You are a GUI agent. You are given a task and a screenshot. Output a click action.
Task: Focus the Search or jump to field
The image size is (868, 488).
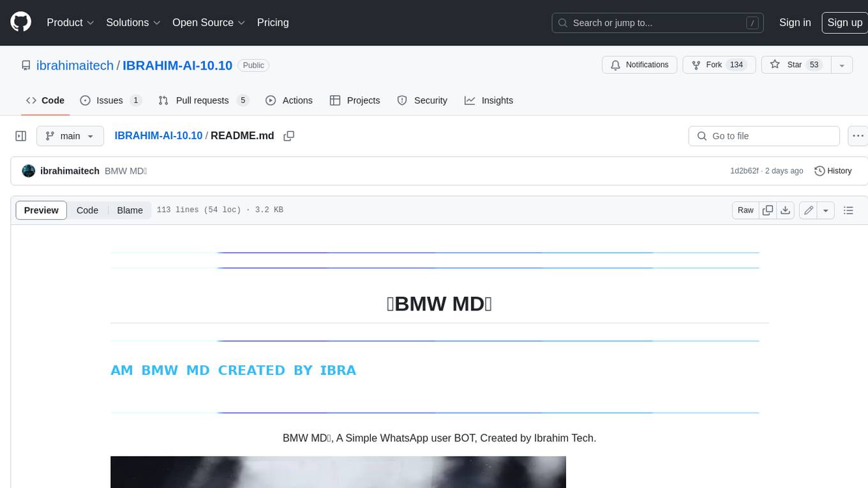click(x=657, y=23)
